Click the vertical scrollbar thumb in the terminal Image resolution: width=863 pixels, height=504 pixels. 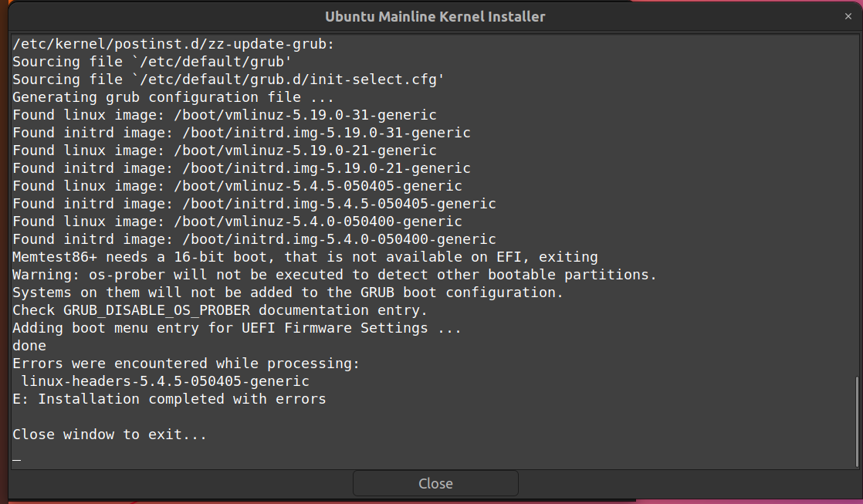pos(856,421)
